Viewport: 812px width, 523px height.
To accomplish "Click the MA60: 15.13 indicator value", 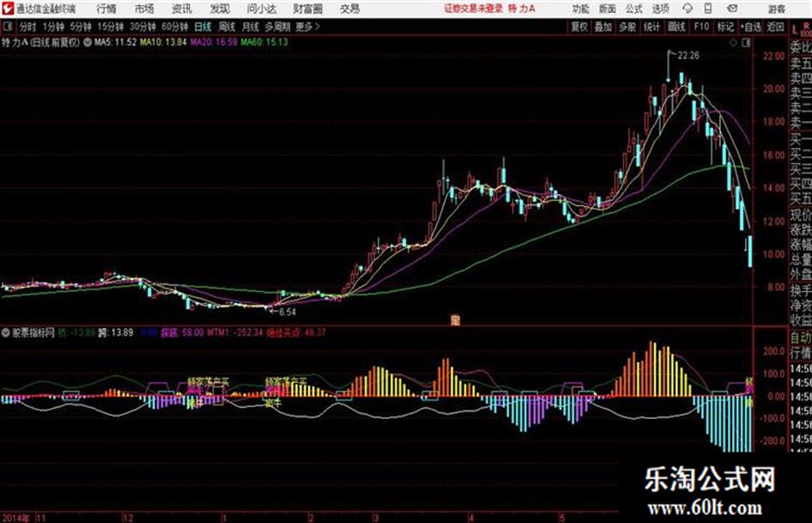I will [x=264, y=42].
